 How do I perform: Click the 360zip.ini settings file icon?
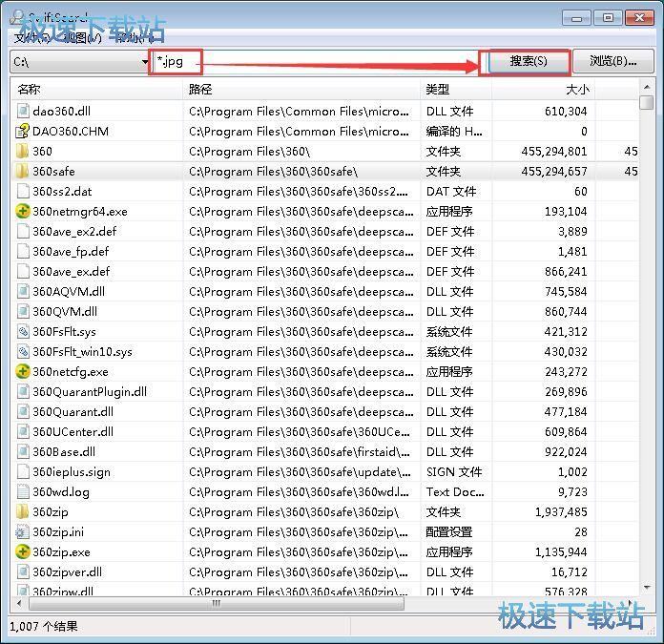tap(23, 532)
